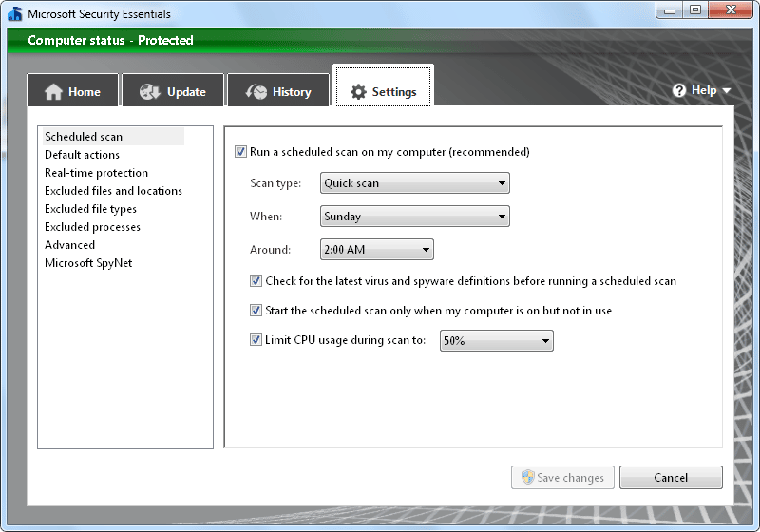Click the clock icon on History tab

pyautogui.click(x=256, y=92)
